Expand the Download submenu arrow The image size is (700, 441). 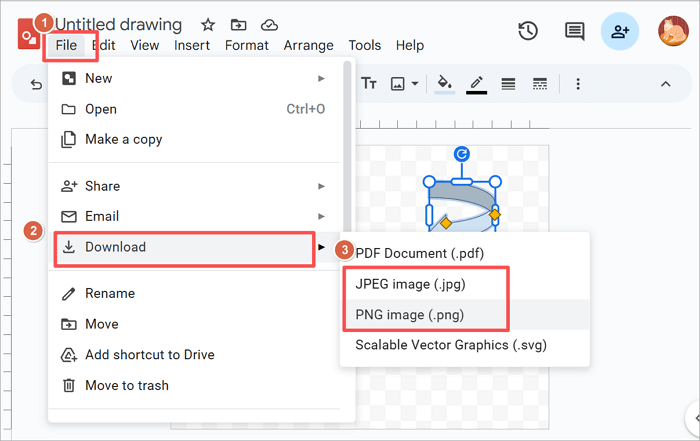(321, 247)
